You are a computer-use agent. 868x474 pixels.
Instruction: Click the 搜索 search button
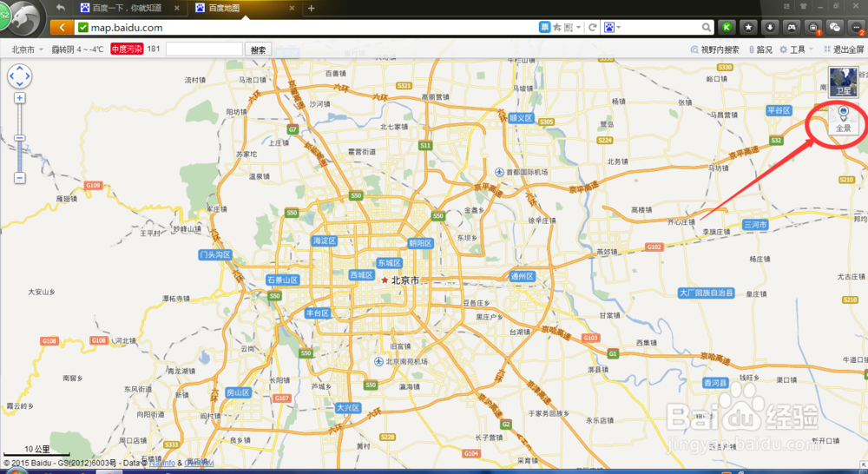pyautogui.click(x=258, y=49)
